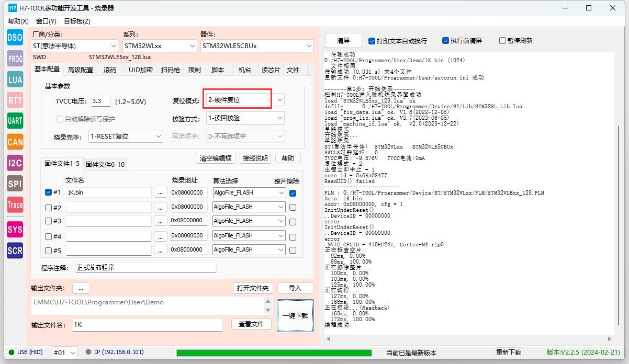629x364 pixels.
Task: Enable firmware file #5 checkbox
Action: [x=48, y=250]
